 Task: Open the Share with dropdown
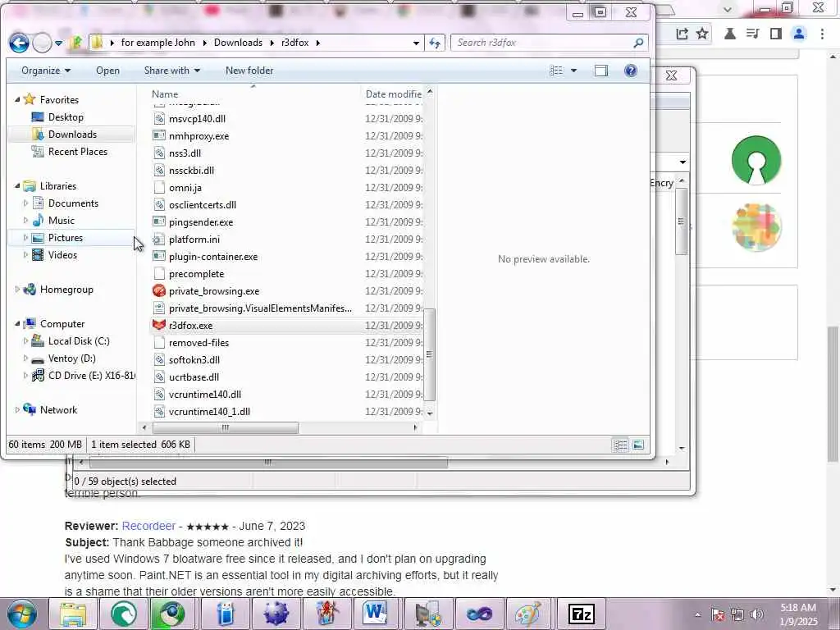172,71
